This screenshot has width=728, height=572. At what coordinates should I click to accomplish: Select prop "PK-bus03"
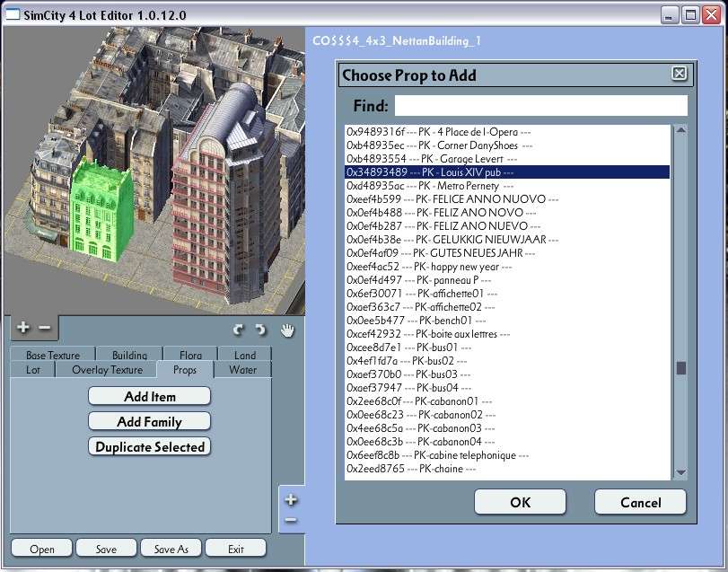click(507, 374)
